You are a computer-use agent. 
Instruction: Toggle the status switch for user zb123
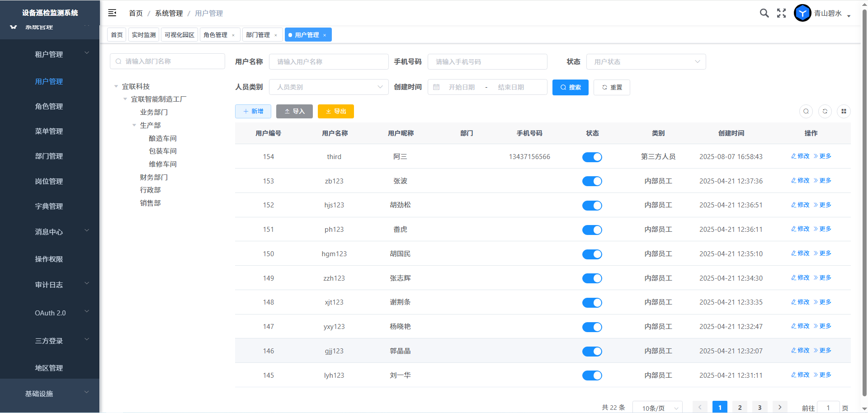[x=592, y=181]
